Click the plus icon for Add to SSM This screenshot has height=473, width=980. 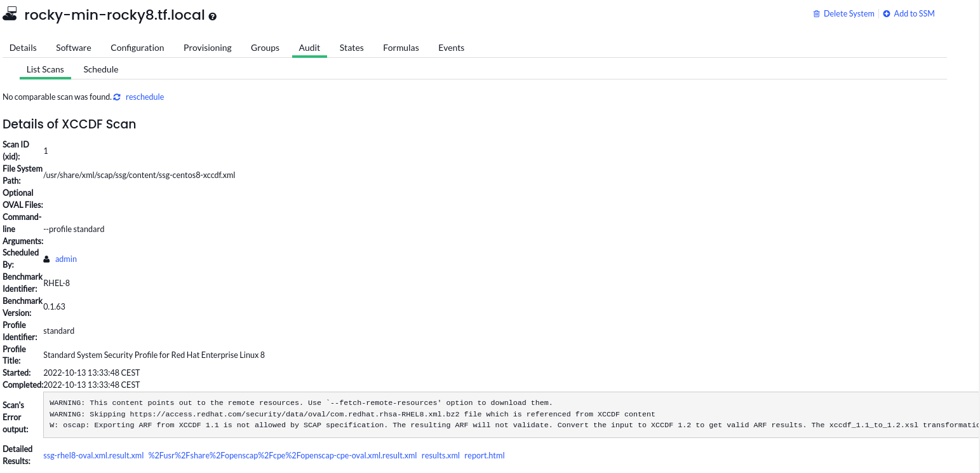point(887,14)
